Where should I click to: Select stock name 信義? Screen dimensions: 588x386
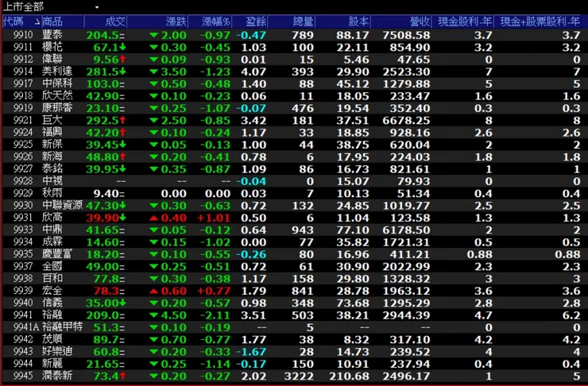coord(52,303)
